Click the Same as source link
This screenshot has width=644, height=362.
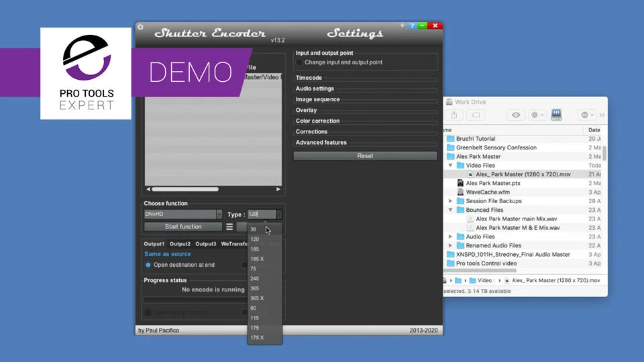point(168,254)
